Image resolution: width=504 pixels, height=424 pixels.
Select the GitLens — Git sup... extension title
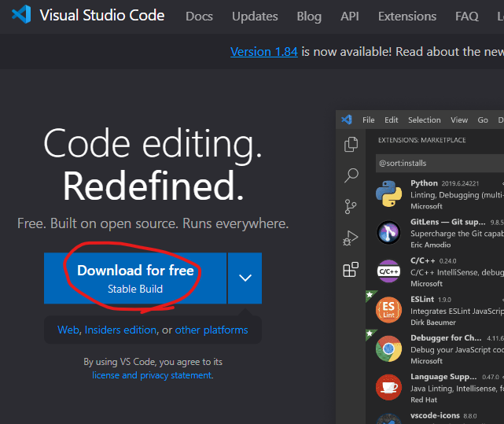[x=447, y=222]
